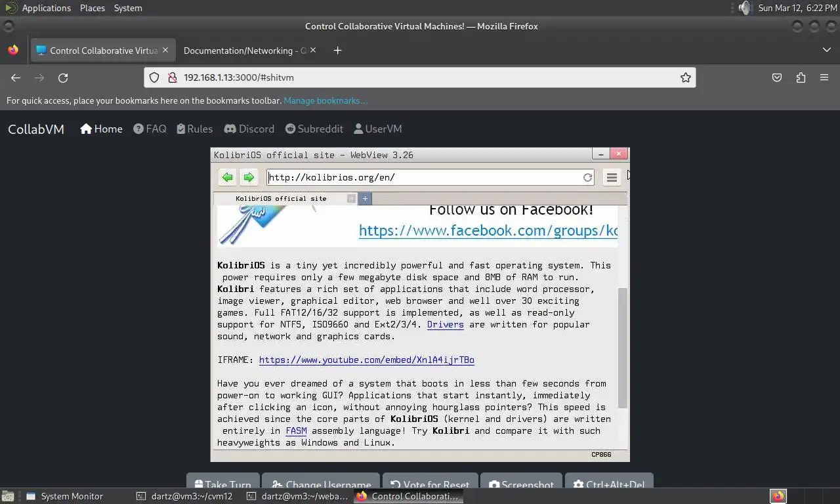840x504 pixels.
Task: Add a new WebView tab
Action: (x=365, y=198)
